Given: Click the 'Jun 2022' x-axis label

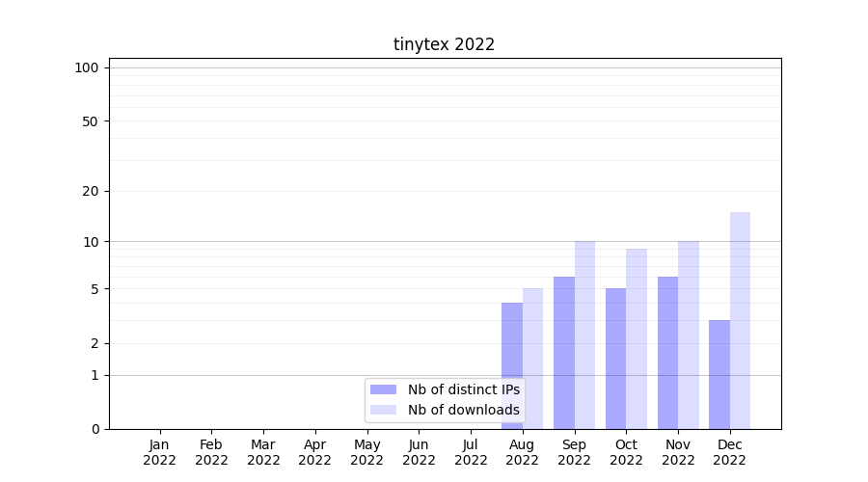Looking at the screenshot, I should pos(419,452).
